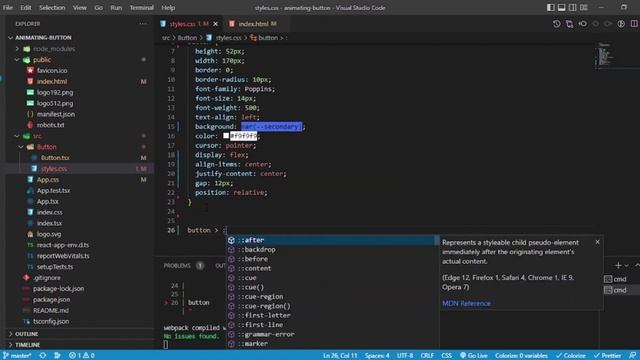Open the View menu
Viewport: 640px width, 360px height.
click(80, 7)
